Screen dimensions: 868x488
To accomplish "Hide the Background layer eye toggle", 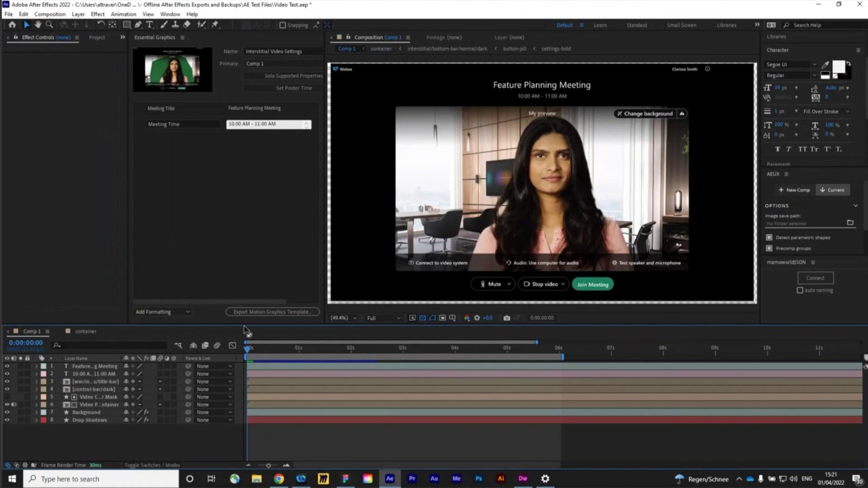I will 7,413.
